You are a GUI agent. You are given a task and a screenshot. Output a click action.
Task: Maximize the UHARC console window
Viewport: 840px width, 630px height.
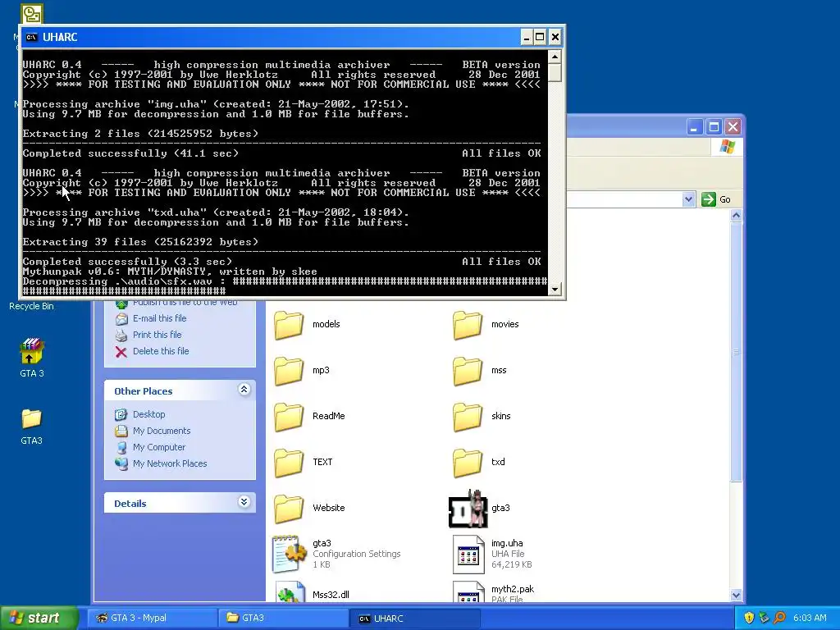(540, 37)
